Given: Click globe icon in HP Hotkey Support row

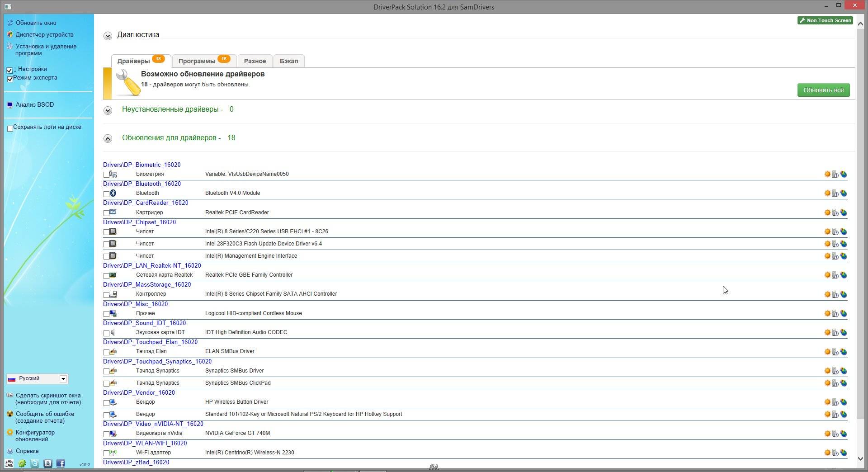Looking at the screenshot, I should (x=844, y=414).
